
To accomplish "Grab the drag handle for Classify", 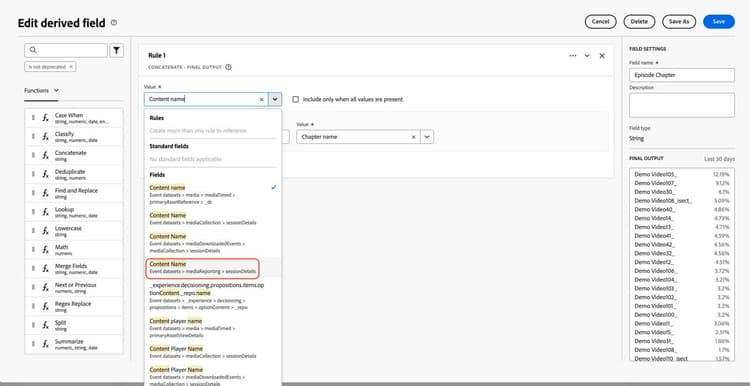I will point(33,136).
